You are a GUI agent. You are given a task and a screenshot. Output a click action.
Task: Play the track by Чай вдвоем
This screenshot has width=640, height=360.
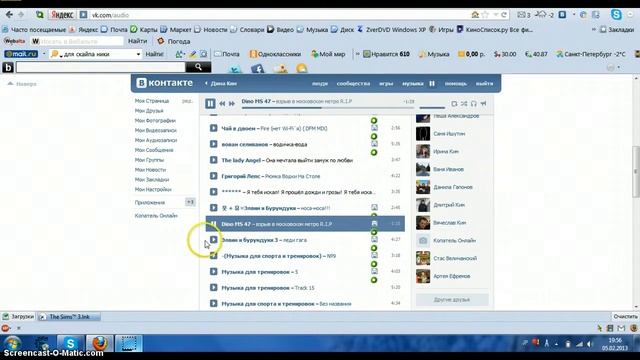213,128
